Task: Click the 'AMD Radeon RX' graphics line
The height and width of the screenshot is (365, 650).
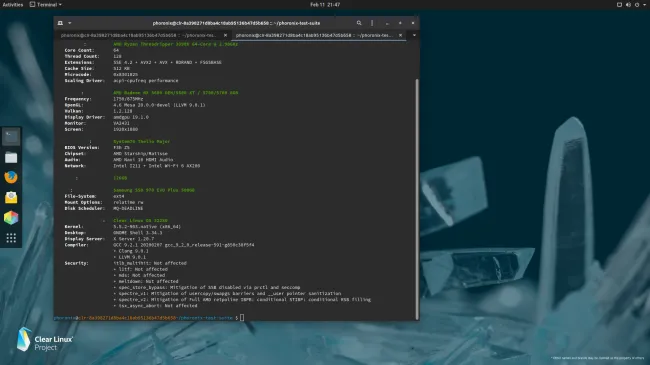Action: coord(176,92)
